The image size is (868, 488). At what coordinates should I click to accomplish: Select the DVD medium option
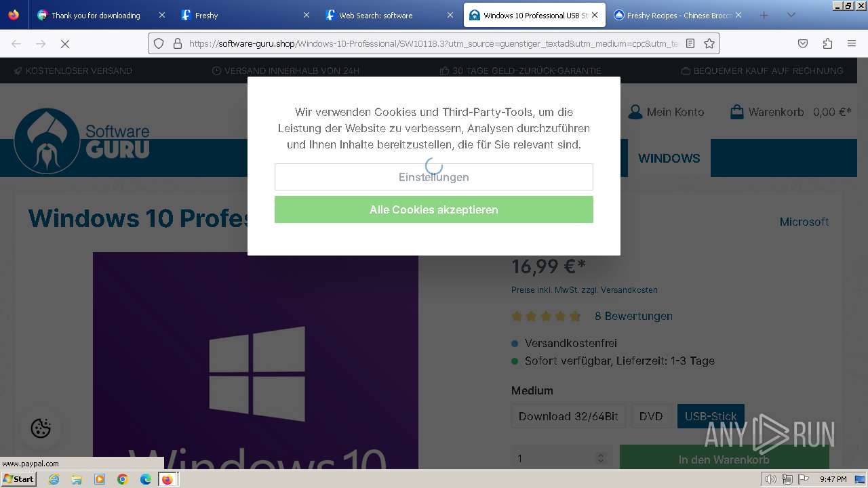[651, 416]
